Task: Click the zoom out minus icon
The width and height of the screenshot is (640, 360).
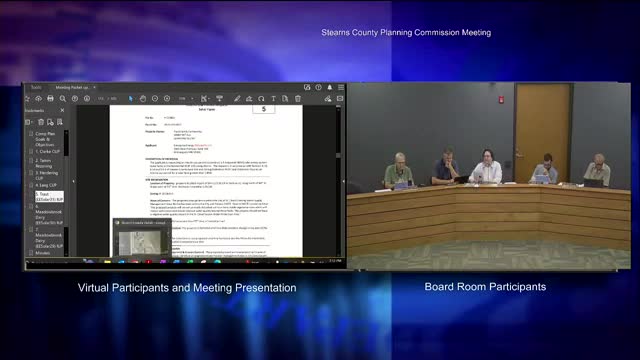Action: [x=155, y=98]
